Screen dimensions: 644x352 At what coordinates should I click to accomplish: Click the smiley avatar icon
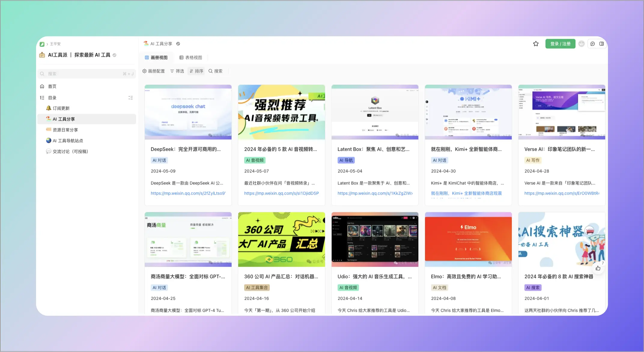[582, 44]
